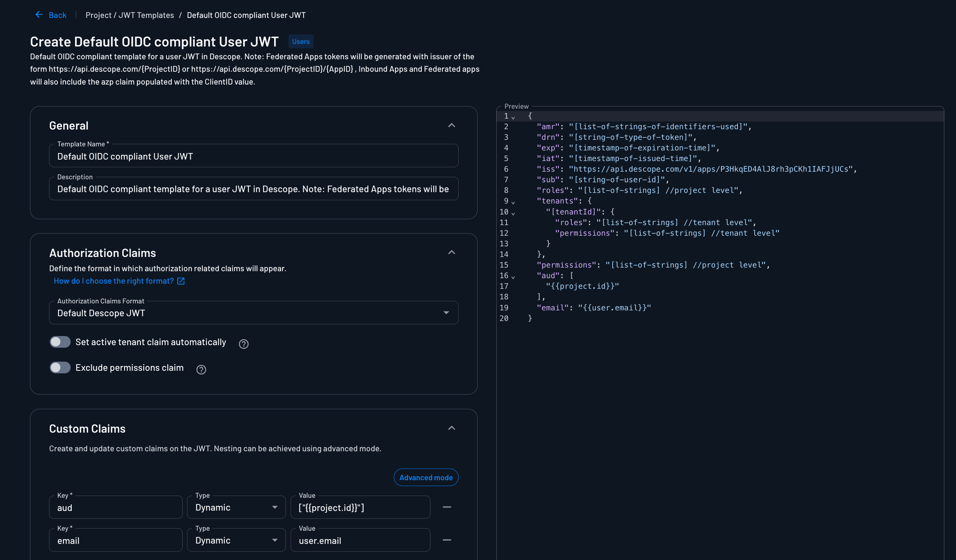
Task: Click the "iat" claim line in preview
Action: tap(619, 158)
